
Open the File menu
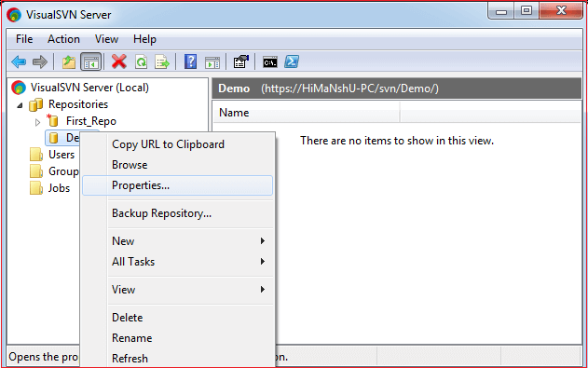[x=24, y=39]
